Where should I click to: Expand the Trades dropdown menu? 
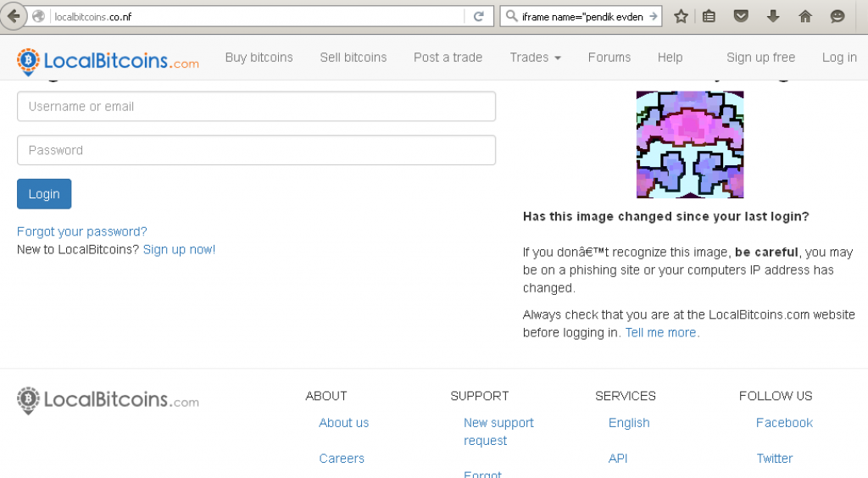coord(536,57)
